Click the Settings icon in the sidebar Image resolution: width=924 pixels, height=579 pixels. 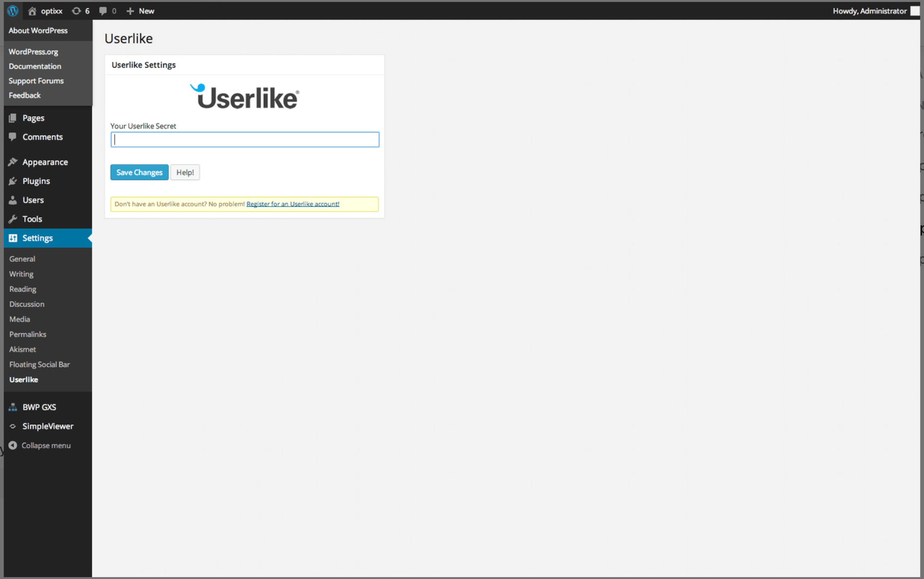point(13,238)
